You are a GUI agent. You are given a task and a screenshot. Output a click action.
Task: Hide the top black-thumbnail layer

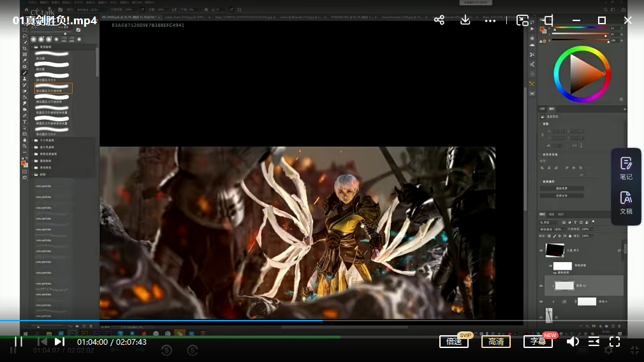[x=541, y=250]
